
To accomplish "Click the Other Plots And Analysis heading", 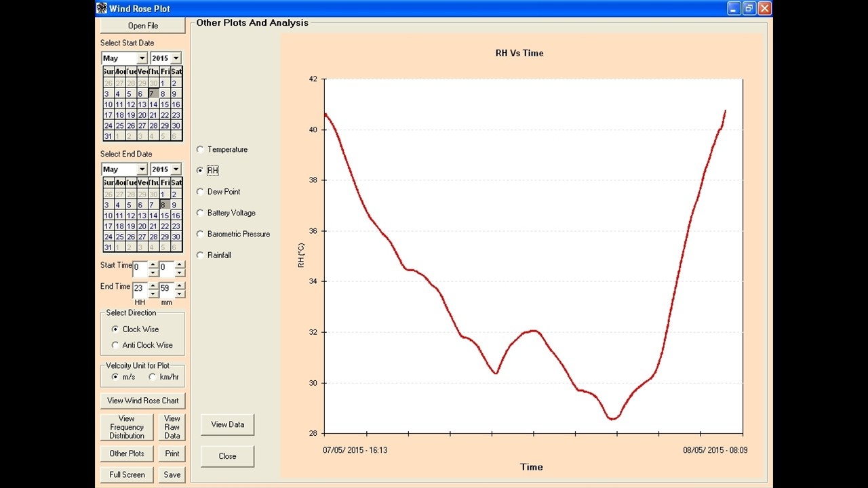I will coord(252,23).
